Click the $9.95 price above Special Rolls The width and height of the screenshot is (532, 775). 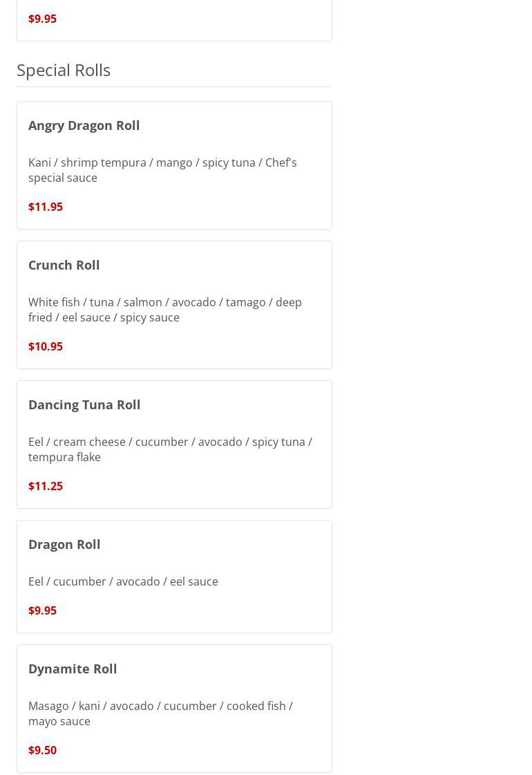coord(42,19)
